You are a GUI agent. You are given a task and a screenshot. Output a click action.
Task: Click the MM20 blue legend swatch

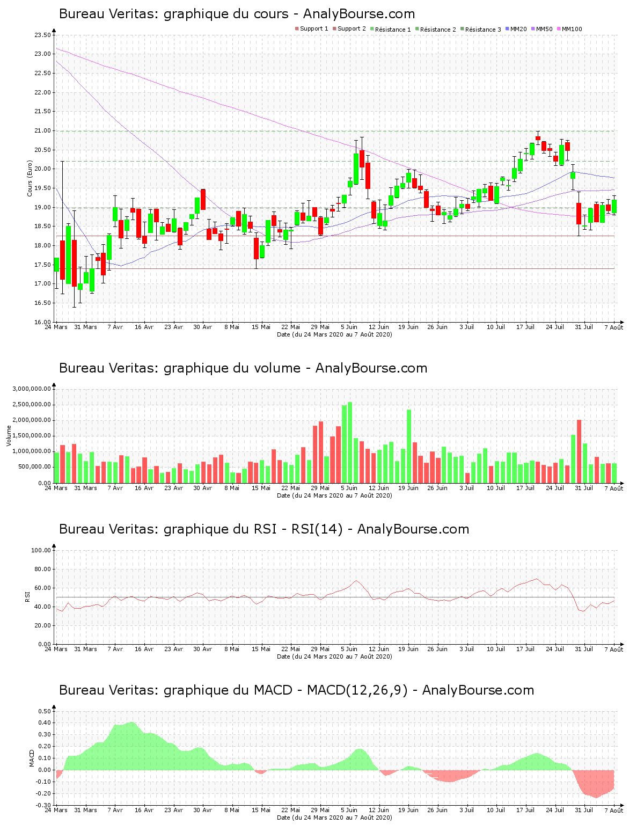(507, 29)
